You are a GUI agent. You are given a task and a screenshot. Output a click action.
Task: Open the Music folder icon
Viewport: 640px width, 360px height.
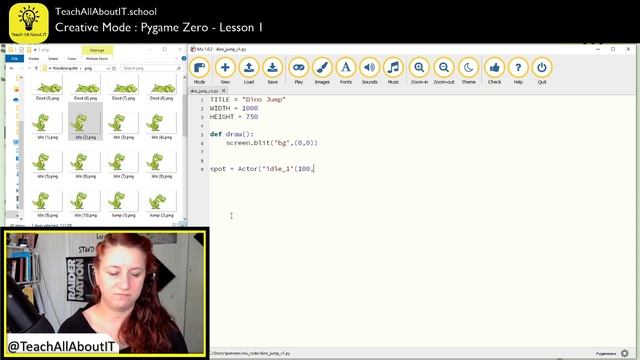coord(393,71)
